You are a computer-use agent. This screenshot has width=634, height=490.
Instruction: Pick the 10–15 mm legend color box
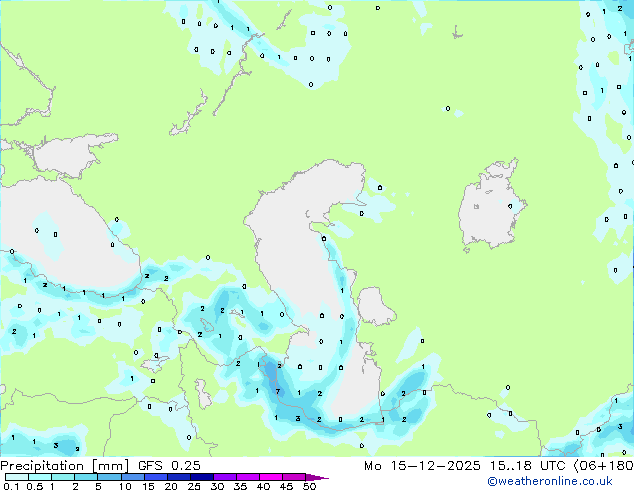[133, 477]
